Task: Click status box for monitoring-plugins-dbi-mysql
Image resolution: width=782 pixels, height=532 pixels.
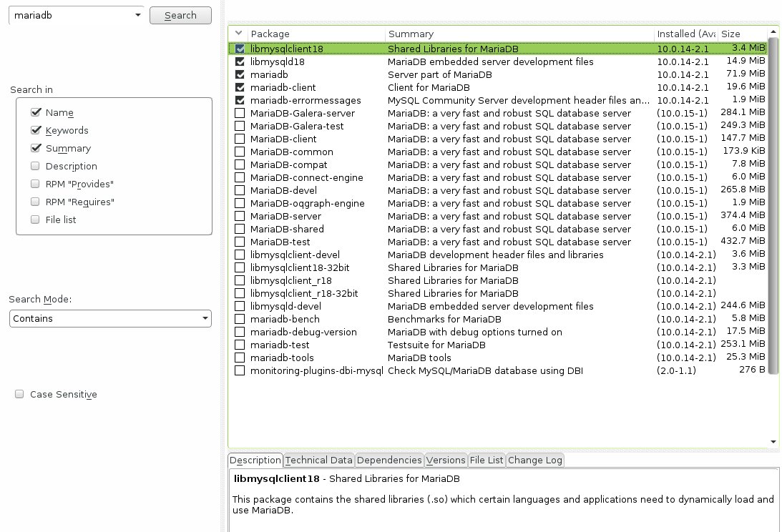Action: tap(239, 370)
